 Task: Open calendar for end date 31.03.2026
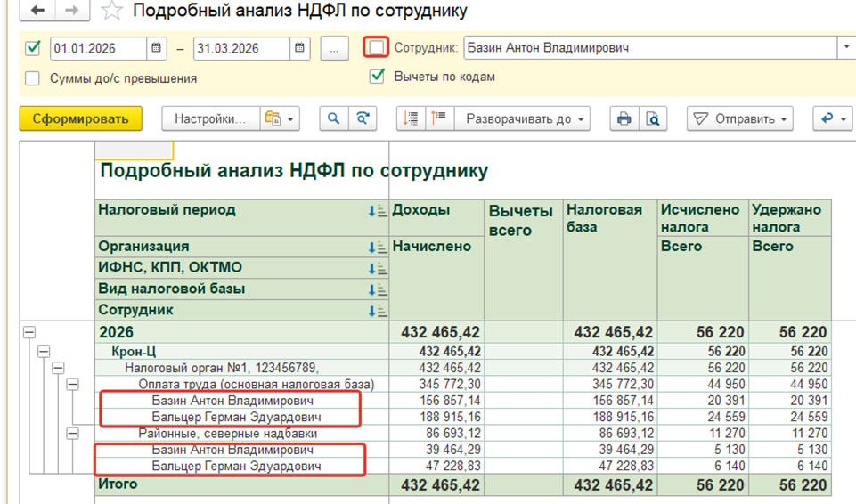pyautogui.click(x=299, y=48)
